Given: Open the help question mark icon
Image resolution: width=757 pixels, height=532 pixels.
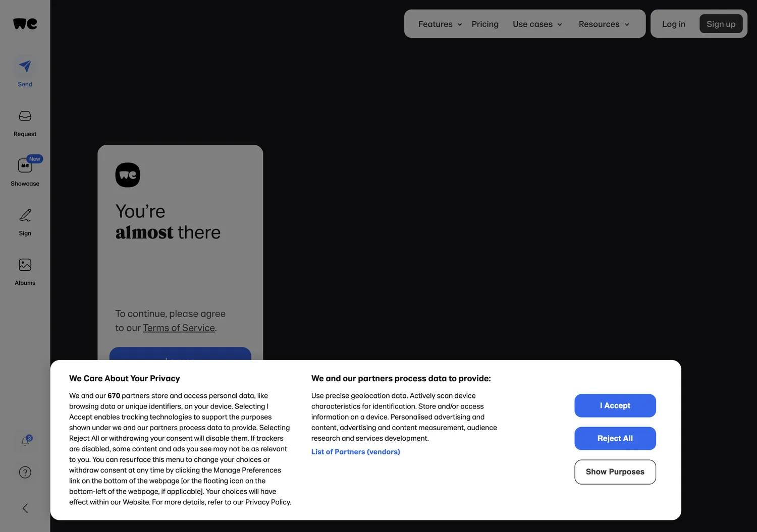Looking at the screenshot, I should pos(25,472).
